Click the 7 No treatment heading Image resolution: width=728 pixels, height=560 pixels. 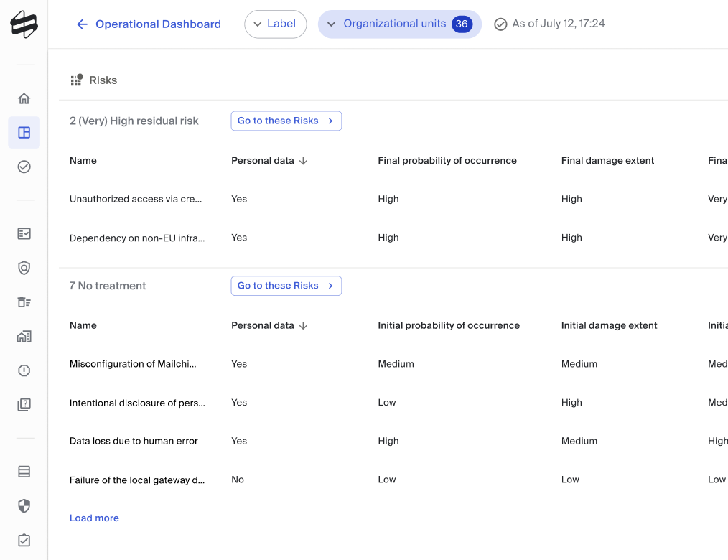click(x=108, y=286)
